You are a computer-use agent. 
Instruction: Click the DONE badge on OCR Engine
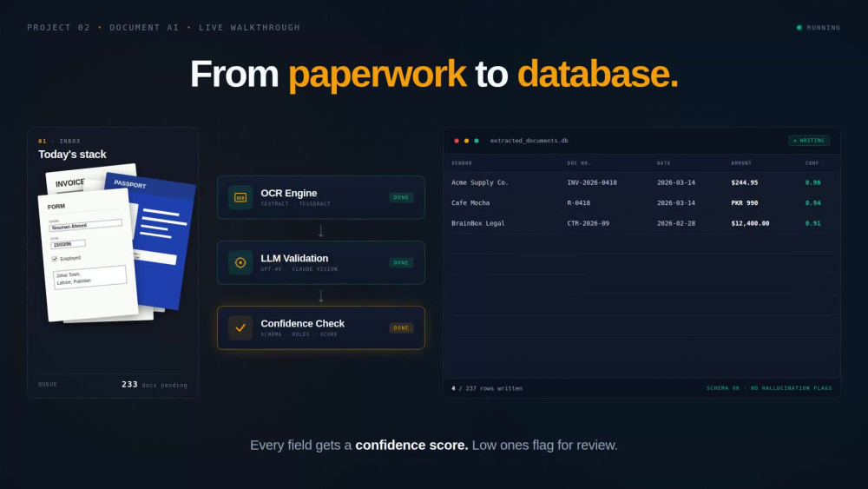(401, 198)
